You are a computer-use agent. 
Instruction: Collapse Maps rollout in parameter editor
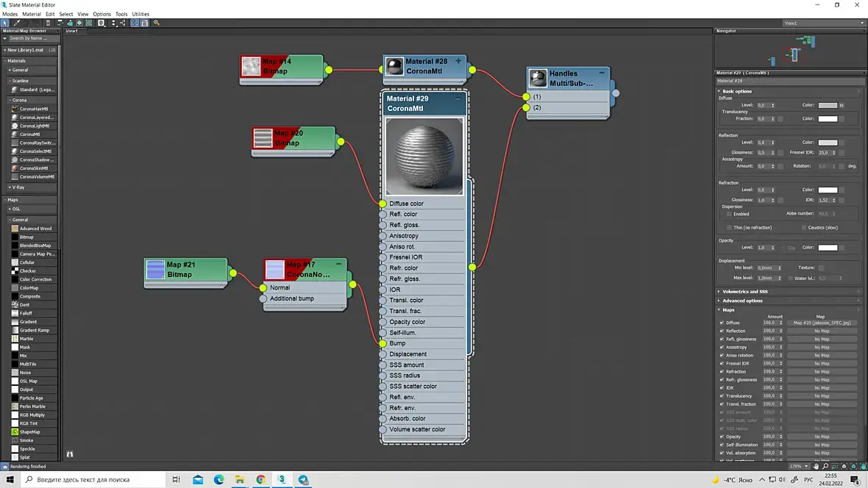pos(728,310)
